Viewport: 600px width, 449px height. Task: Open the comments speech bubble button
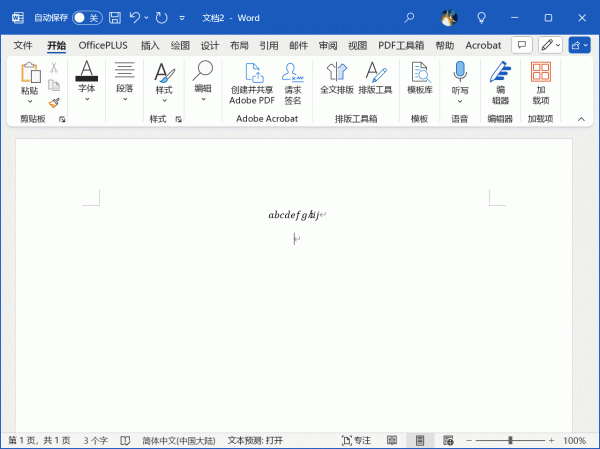(x=522, y=45)
